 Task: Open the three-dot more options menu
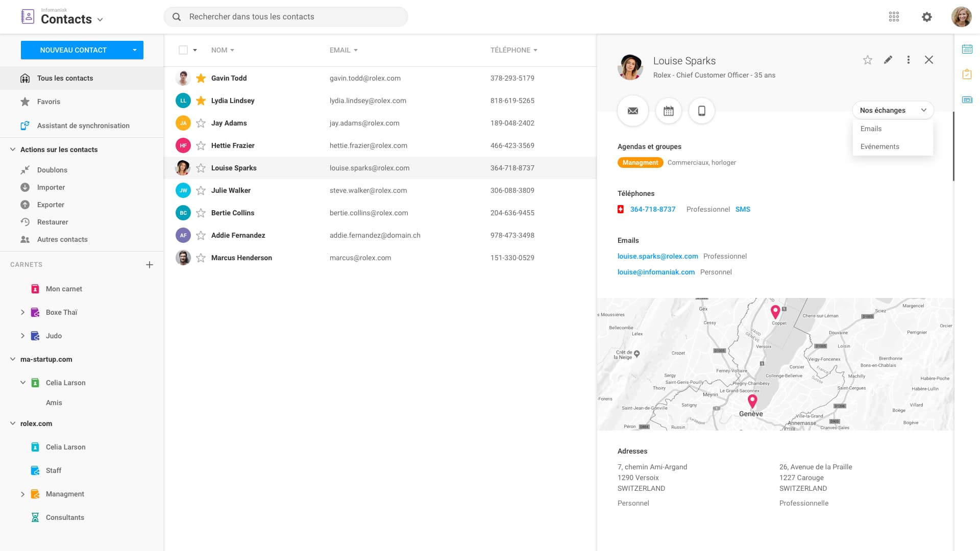[x=908, y=60]
